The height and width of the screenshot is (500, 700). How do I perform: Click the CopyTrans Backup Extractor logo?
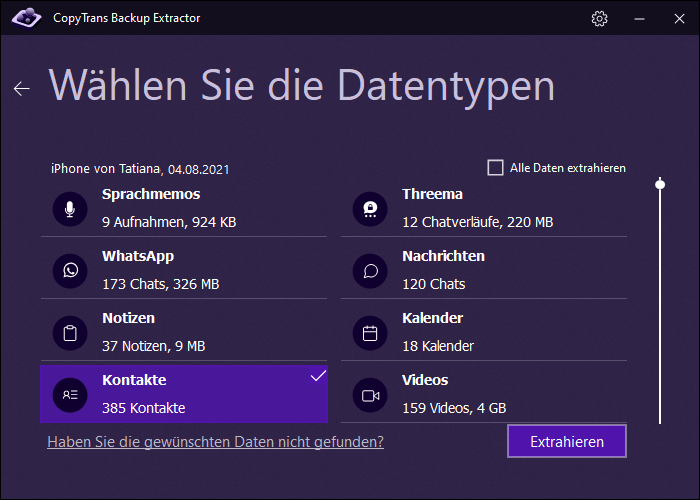click(x=26, y=18)
